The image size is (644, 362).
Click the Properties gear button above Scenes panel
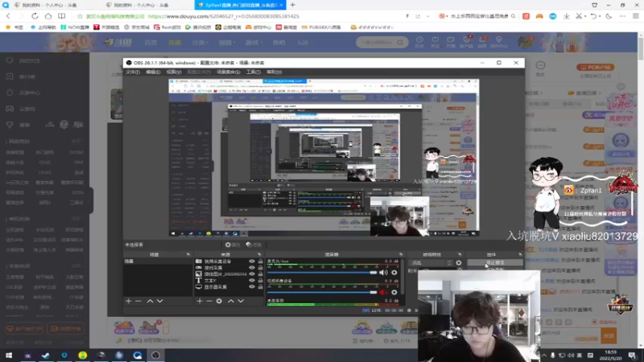pyautogui.click(x=232, y=245)
